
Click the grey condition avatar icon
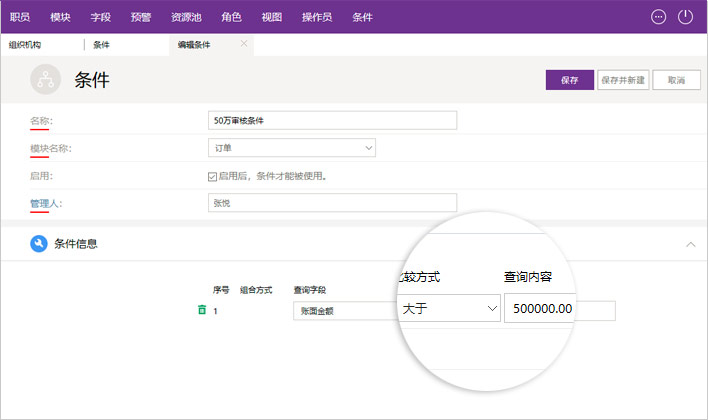pyautogui.click(x=46, y=80)
